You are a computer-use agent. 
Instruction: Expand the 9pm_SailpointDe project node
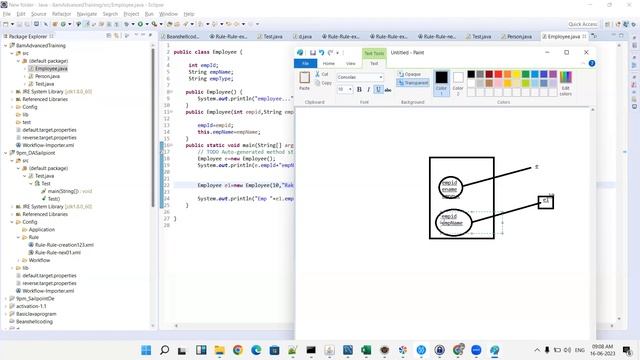(5, 299)
